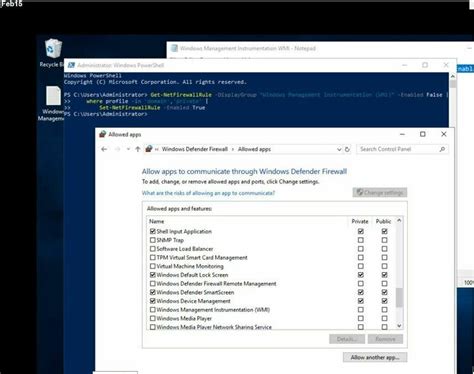This screenshot has height=374, width=474.
Task: Open recent locations dropdown arrow
Action: 128,149
